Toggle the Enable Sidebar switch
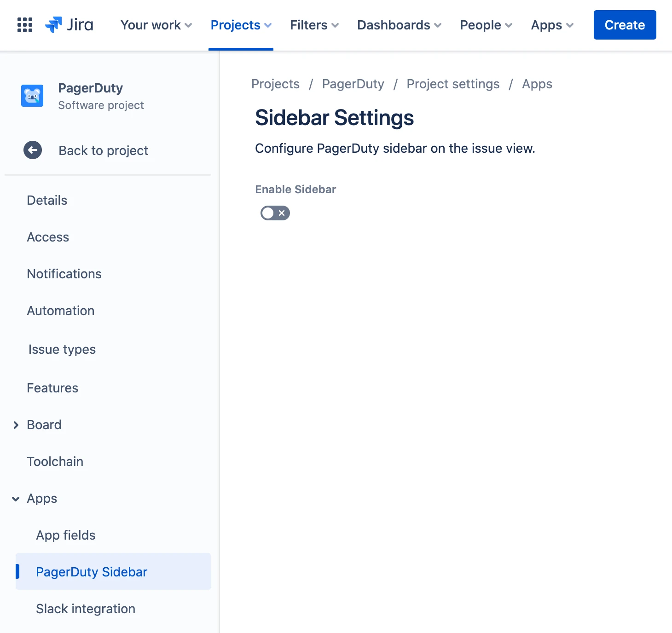The height and width of the screenshot is (633, 672). pyautogui.click(x=275, y=213)
